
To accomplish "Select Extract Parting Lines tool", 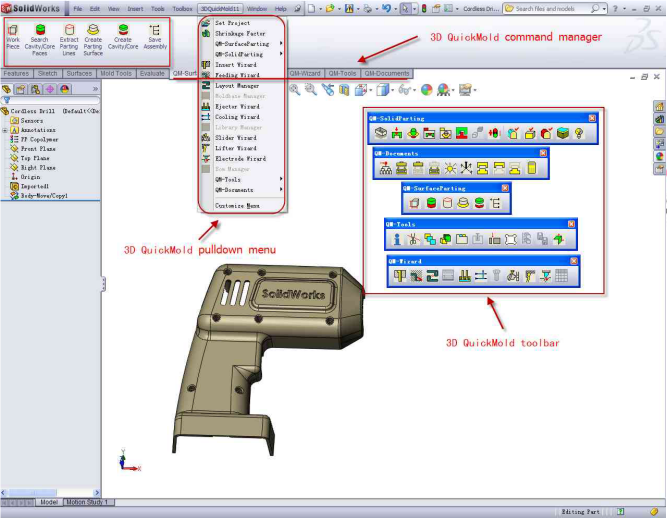I will tap(69, 40).
